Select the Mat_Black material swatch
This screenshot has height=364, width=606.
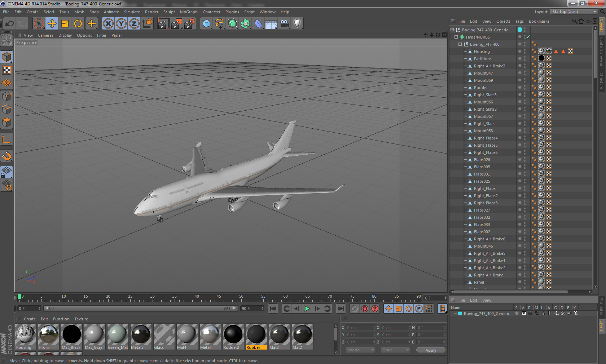[71, 337]
